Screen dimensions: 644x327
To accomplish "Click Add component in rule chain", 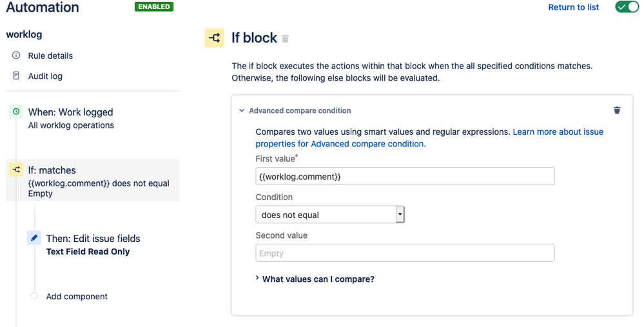I will (77, 297).
